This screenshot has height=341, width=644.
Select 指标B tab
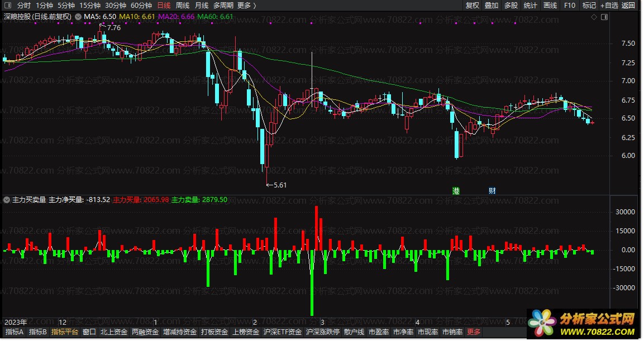tap(38, 332)
